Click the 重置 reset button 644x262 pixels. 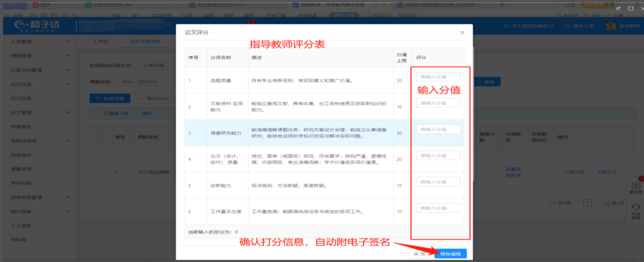pyautogui.click(x=487, y=82)
